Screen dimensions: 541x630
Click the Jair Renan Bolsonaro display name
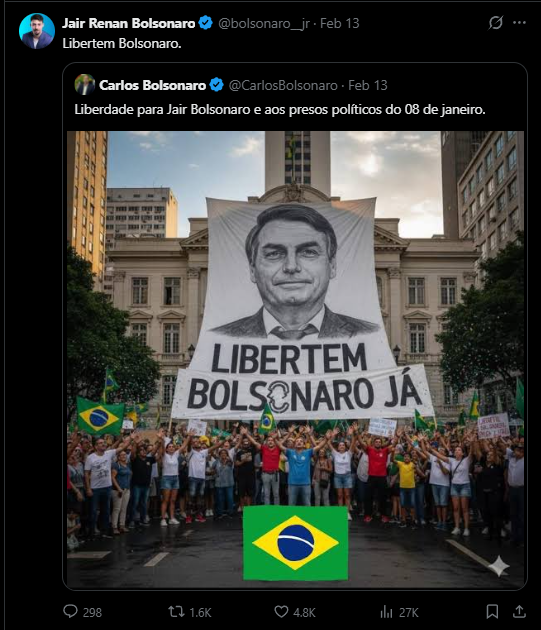129,23
